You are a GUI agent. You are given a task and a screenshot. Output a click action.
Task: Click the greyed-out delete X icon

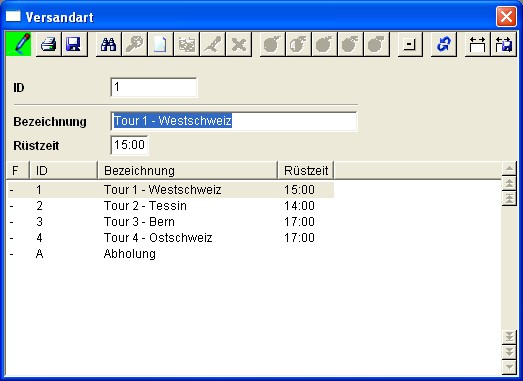coord(238,44)
